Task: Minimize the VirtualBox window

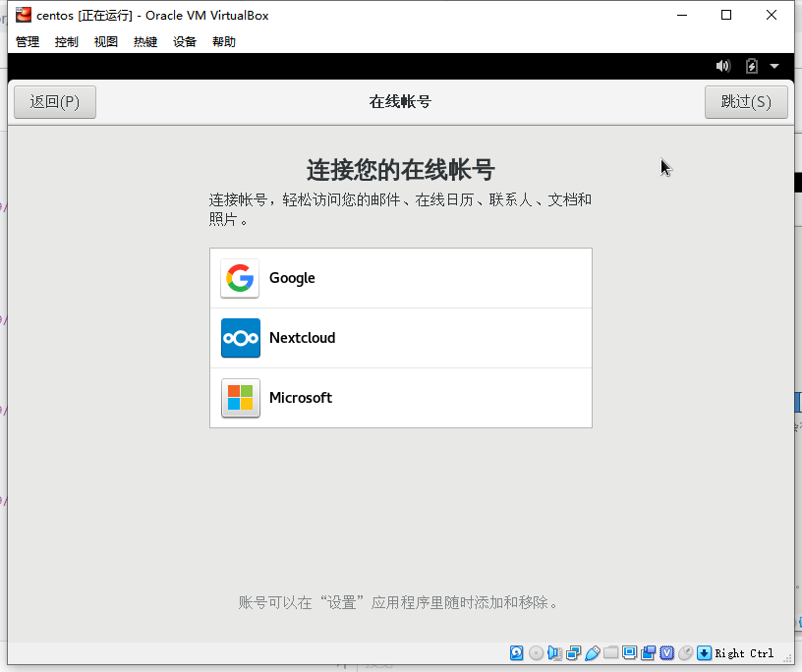Action: click(682, 16)
